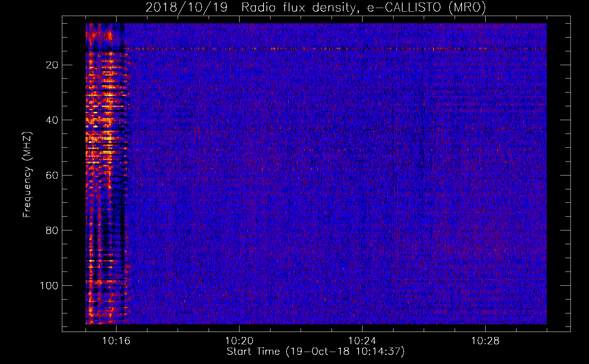Click the '100' frequency tick label
Image resolution: width=589 pixels, height=364 pixels.
click(x=49, y=286)
